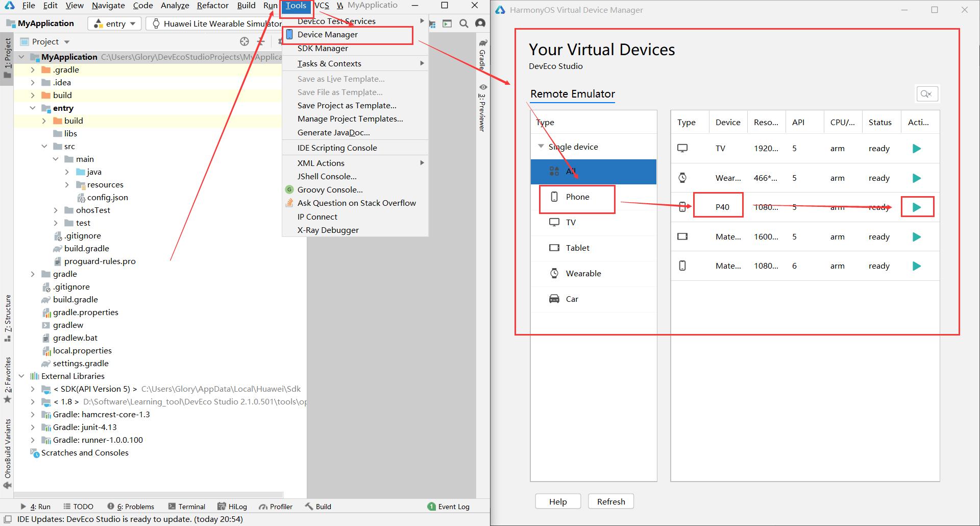Open the Build tool window
This screenshot has width=980, height=526.
pos(318,507)
